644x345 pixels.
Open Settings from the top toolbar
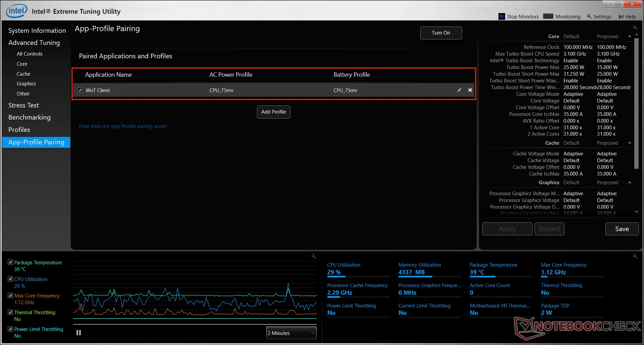[x=599, y=16]
